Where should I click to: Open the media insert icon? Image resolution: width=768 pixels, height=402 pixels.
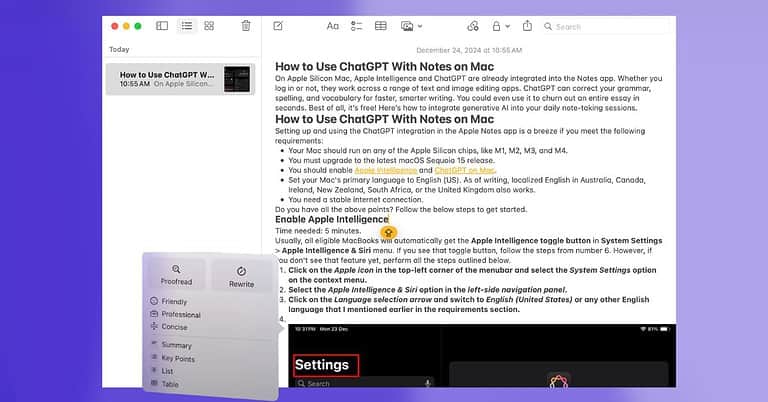point(407,26)
